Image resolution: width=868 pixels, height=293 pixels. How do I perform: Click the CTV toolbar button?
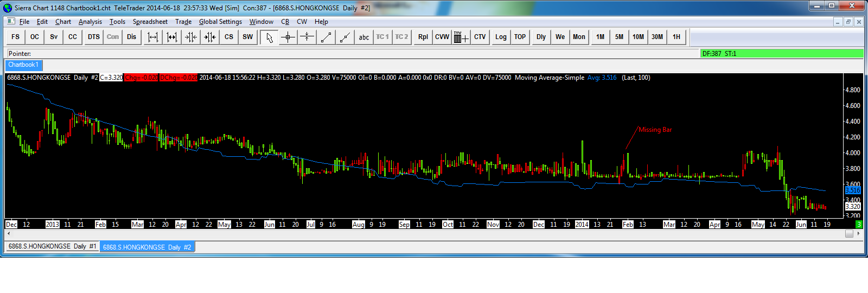480,37
